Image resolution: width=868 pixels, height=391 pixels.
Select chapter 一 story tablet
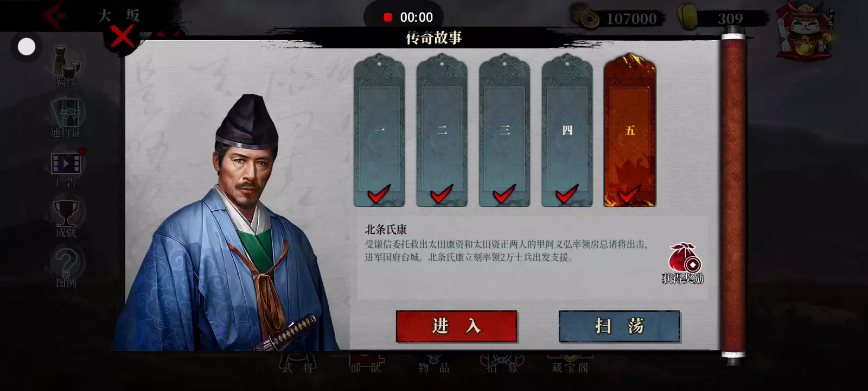[379, 130]
